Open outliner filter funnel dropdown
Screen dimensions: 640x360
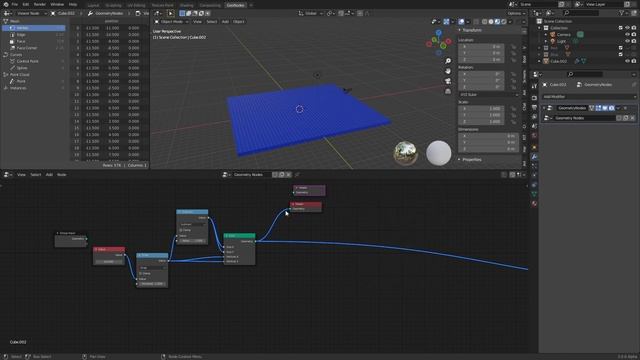coord(623,13)
